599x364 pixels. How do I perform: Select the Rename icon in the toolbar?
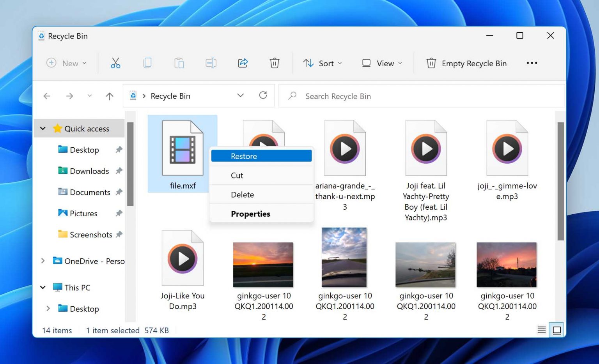click(211, 63)
